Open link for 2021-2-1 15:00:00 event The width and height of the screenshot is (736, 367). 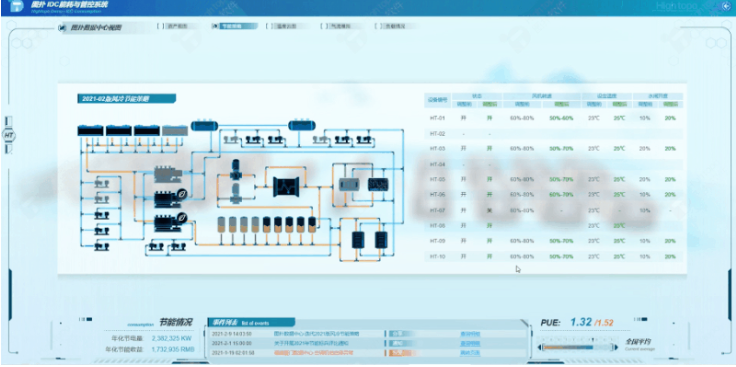[470, 344]
